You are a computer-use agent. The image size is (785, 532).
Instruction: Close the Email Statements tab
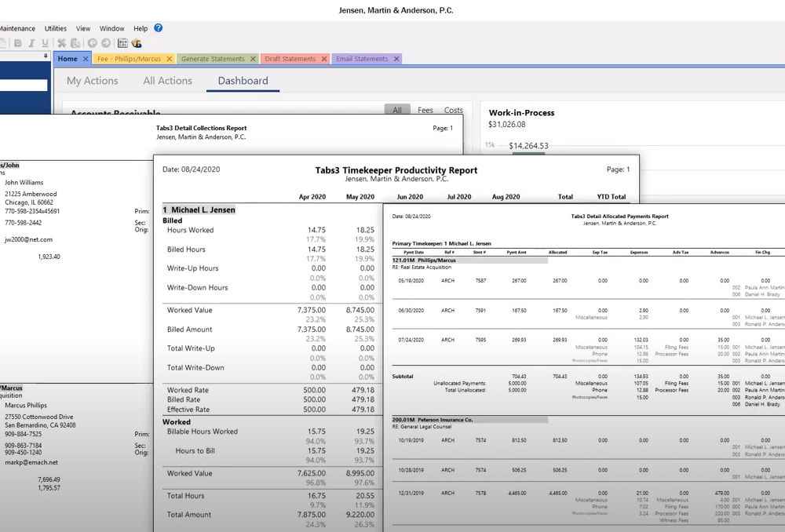[396, 59]
